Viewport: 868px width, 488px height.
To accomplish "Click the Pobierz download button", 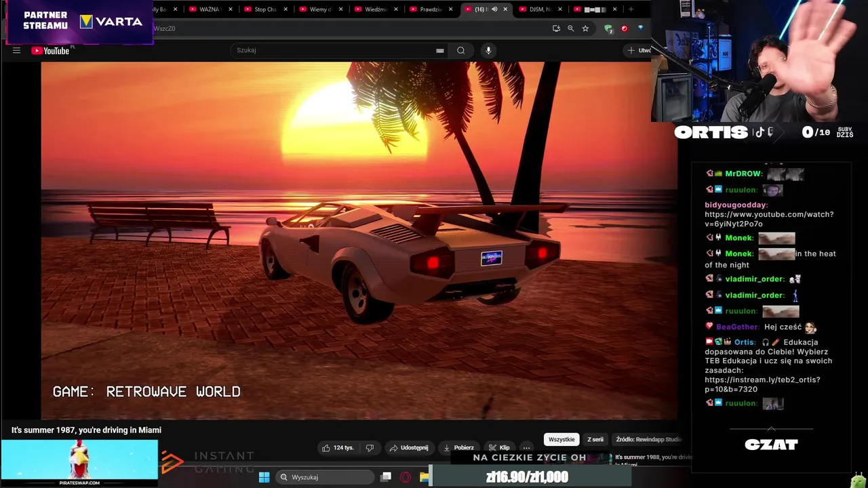I will pos(459,448).
